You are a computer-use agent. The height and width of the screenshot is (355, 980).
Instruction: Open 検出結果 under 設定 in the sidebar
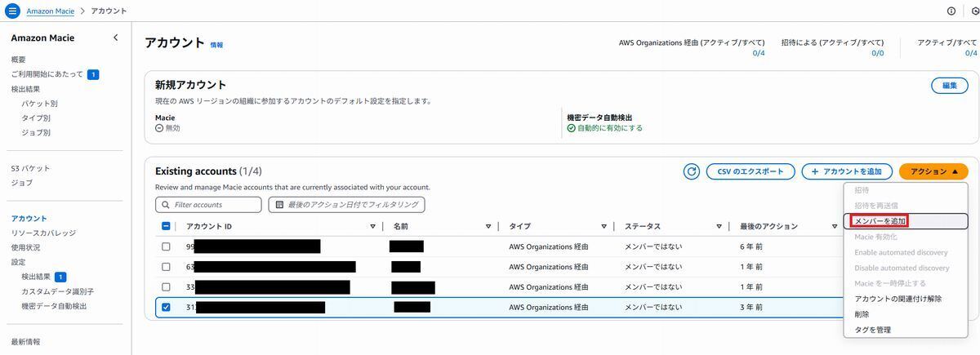[x=36, y=277]
